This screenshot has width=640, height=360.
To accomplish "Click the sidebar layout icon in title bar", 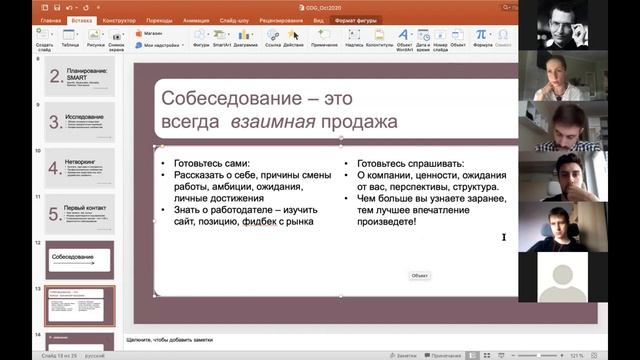I will click(45, 7).
